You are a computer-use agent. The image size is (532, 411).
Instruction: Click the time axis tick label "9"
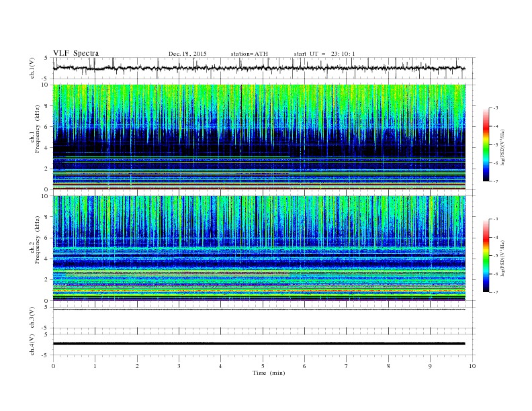pos(430,366)
